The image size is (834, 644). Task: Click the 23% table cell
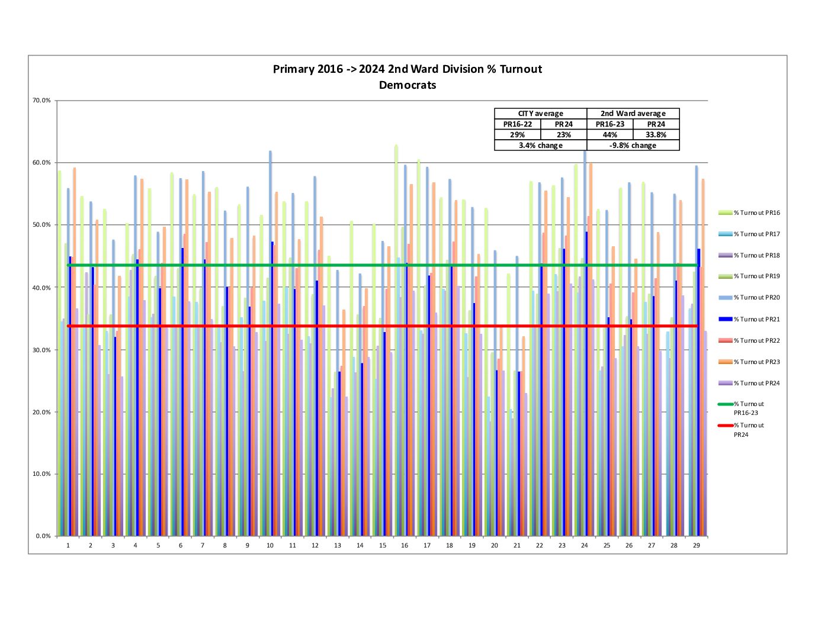pyautogui.click(x=564, y=135)
